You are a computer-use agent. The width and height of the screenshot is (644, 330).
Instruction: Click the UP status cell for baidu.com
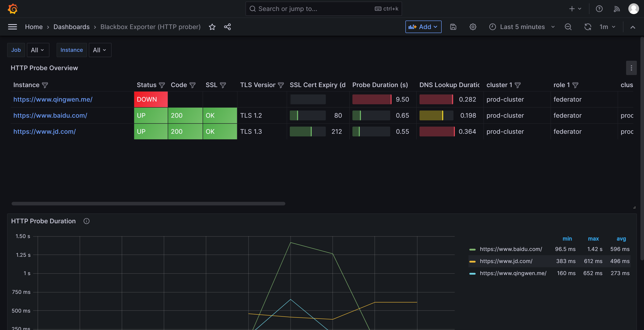point(151,115)
